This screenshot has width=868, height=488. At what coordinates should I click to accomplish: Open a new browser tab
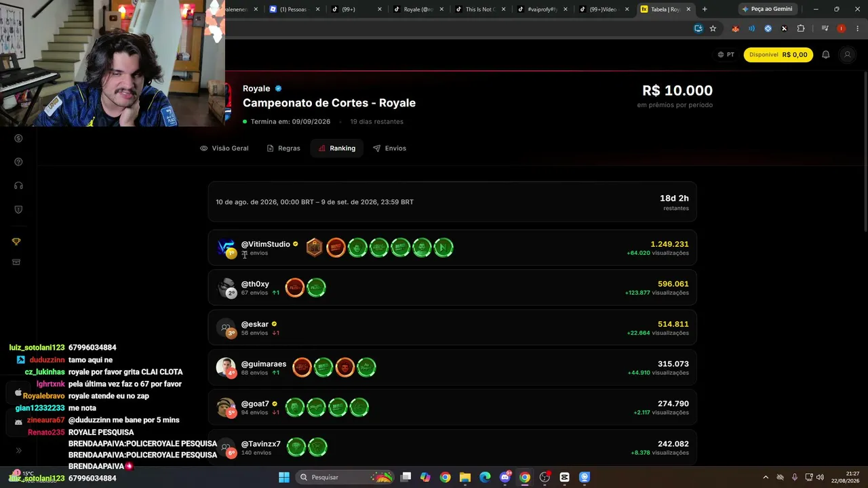pyautogui.click(x=705, y=9)
